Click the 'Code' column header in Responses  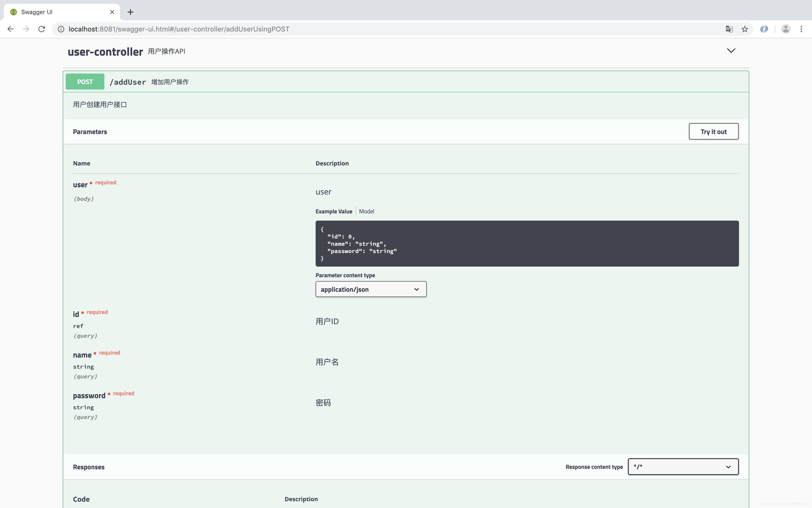tap(81, 499)
